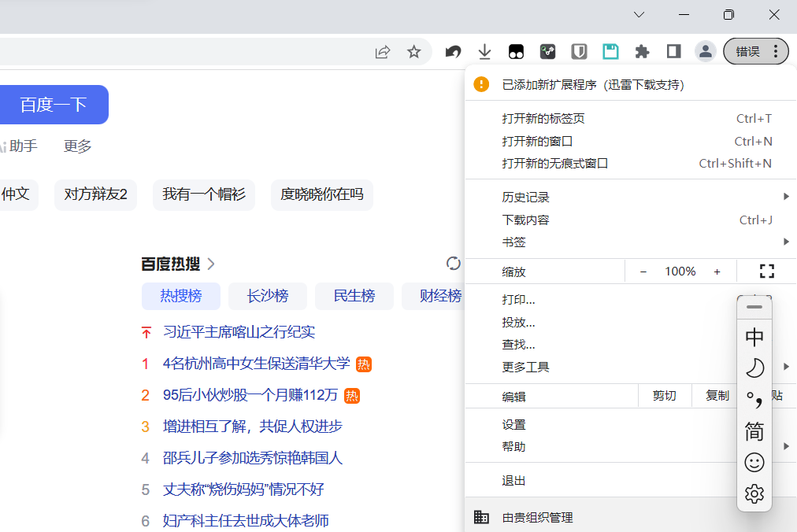Open the user profile avatar
The image size is (797, 532).
(706, 51)
